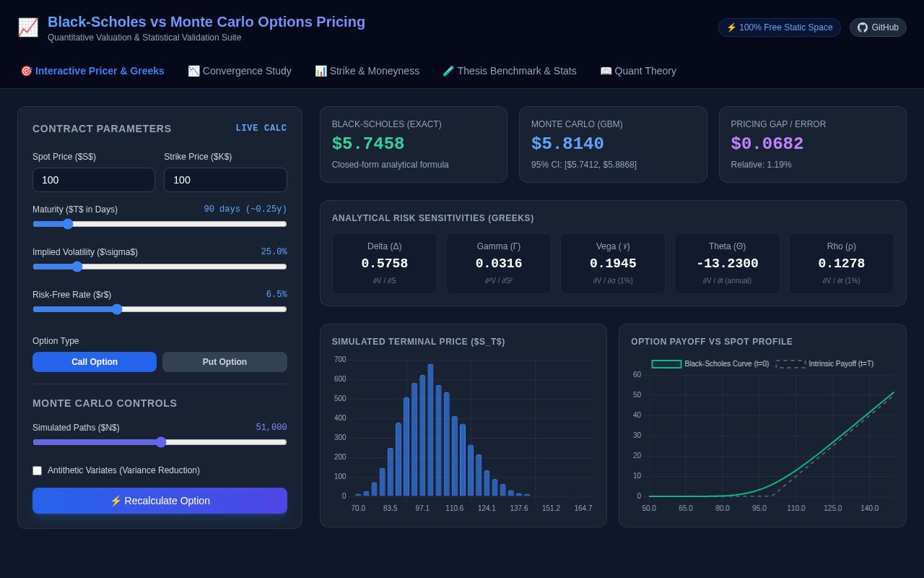Screen dimensions: 924x578
Task: Click the bar chart emoji on Strike & Moneyness tab
Action: coord(321,71)
